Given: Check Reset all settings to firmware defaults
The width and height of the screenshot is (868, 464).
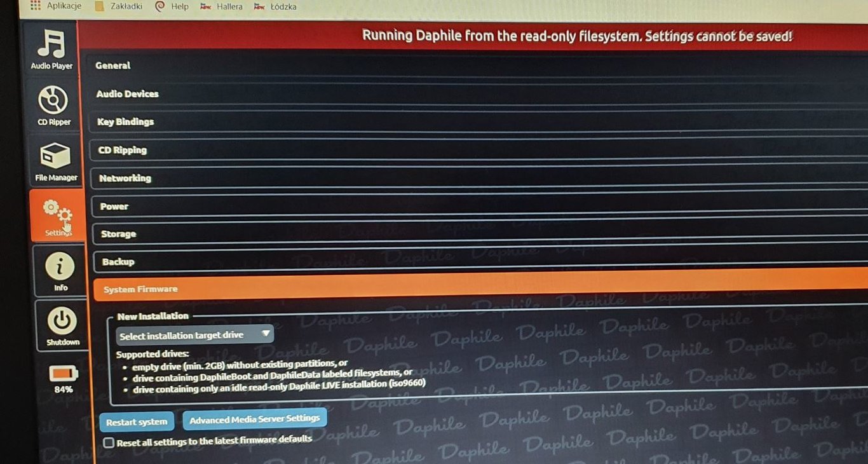Looking at the screenshot, I should (109, 443).
